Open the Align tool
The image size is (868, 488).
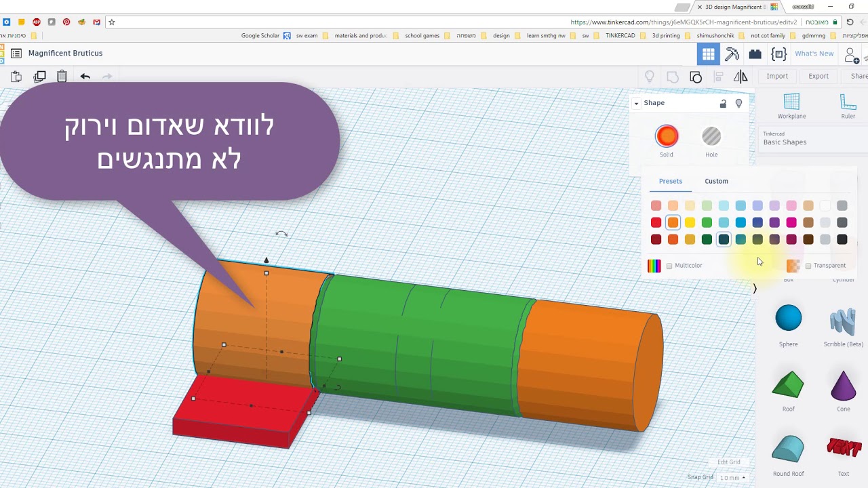718,77
